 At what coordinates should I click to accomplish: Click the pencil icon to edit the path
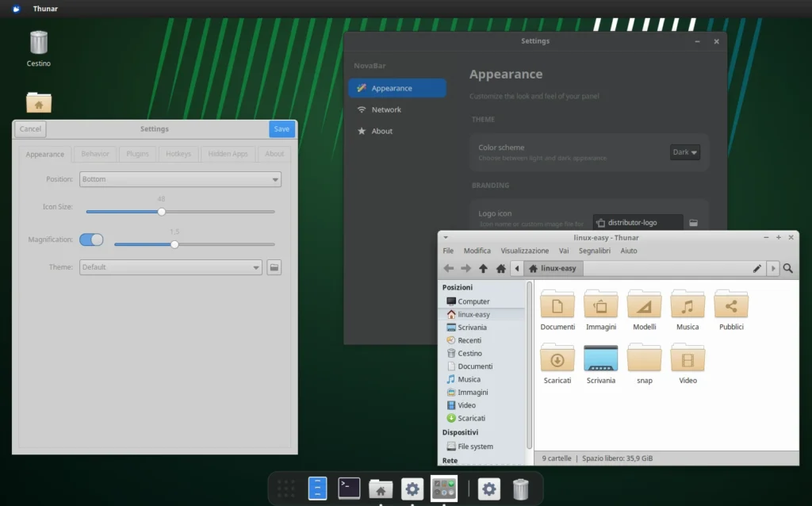click(757, 269)
